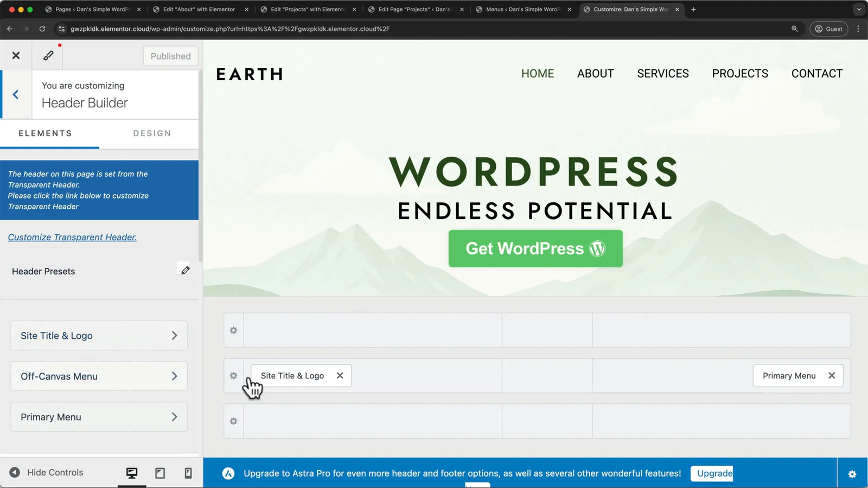Open PROJECTS in the site navigation

pos(740,74)
